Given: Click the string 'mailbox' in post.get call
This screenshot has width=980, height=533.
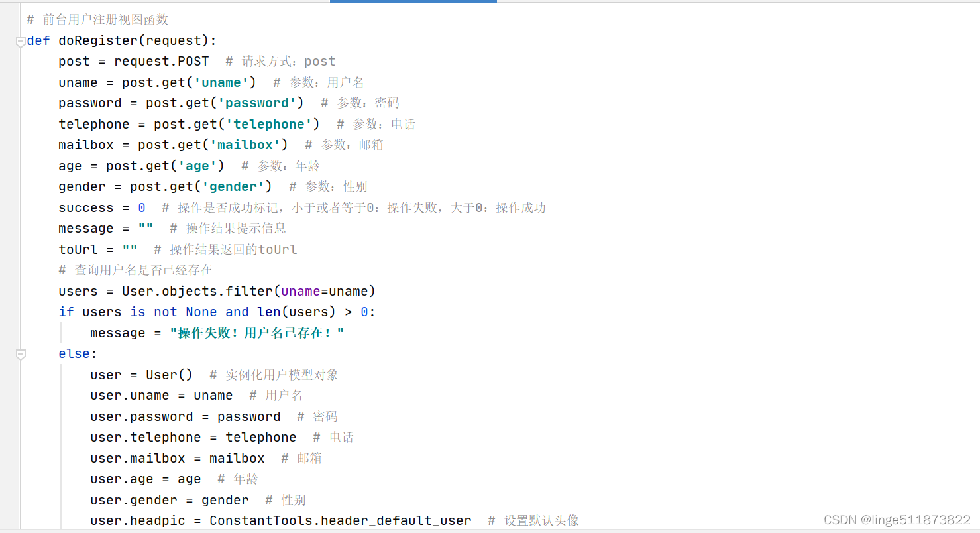Looking at the screenshot, I should 245,145.
